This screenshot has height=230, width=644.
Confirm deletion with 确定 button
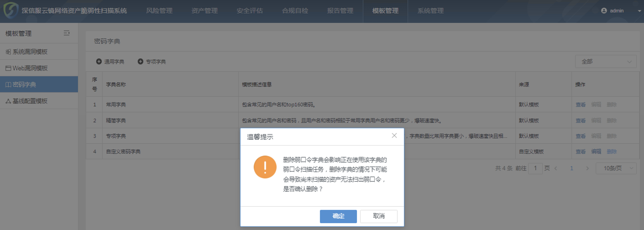tap(338, 216)
